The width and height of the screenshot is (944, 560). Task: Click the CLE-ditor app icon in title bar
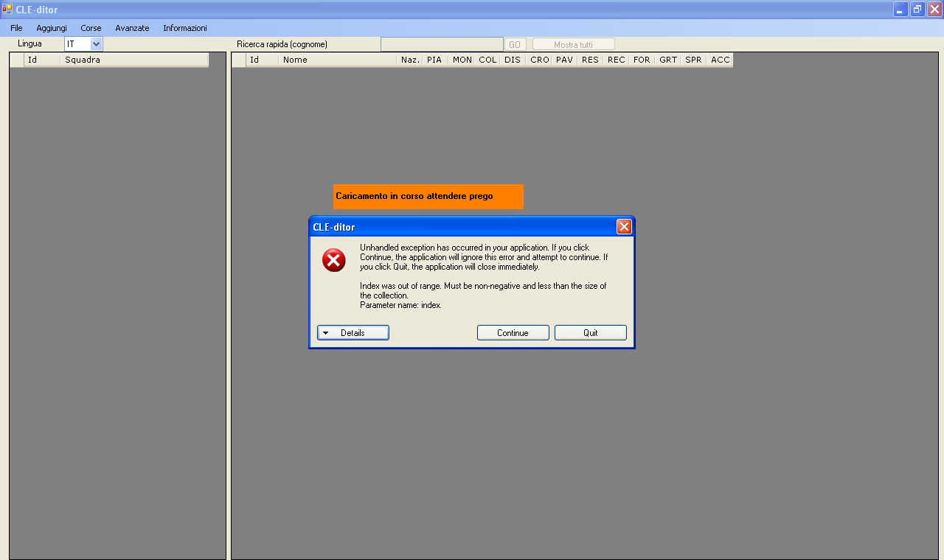tap(7, 10)
